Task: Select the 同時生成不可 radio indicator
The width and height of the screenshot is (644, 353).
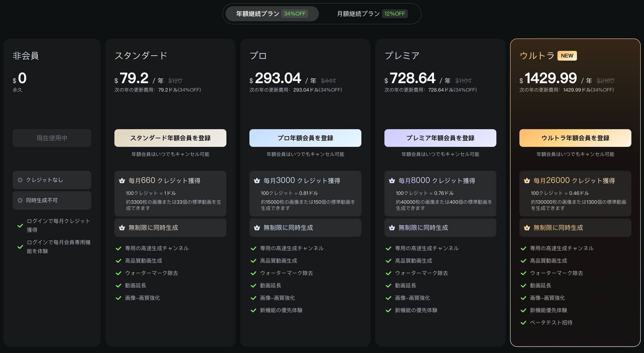Action: (20, 200)
